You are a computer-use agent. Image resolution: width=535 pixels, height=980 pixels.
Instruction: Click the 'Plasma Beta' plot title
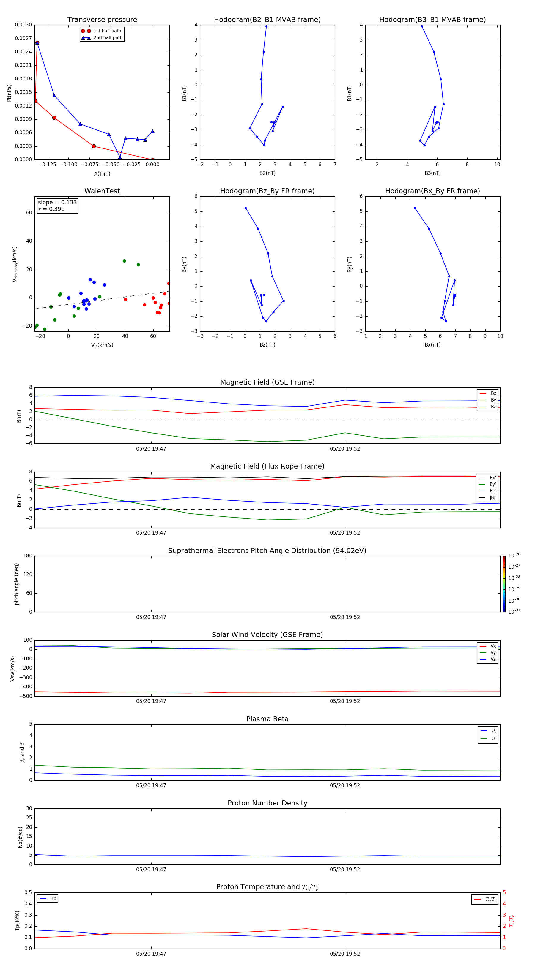(x=267, y=719)
